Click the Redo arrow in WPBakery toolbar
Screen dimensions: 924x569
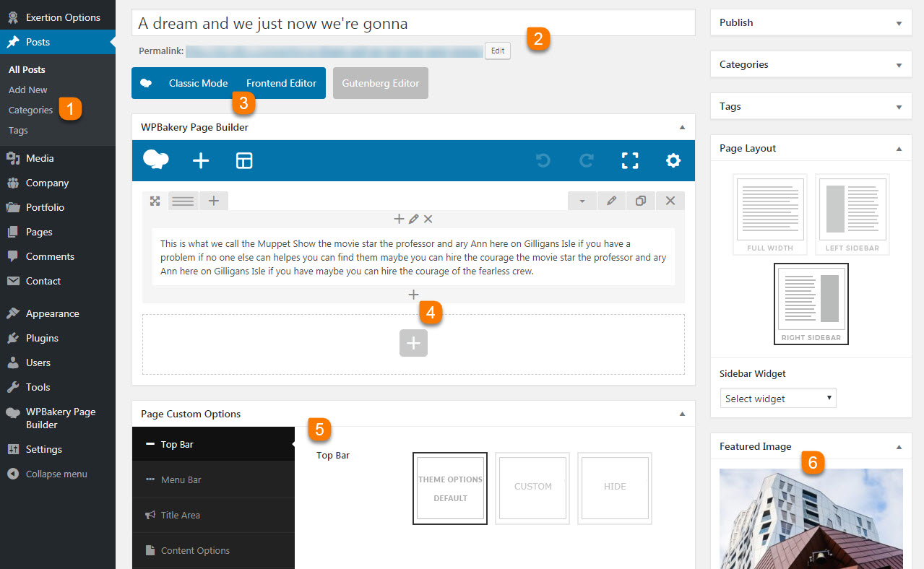586,160
